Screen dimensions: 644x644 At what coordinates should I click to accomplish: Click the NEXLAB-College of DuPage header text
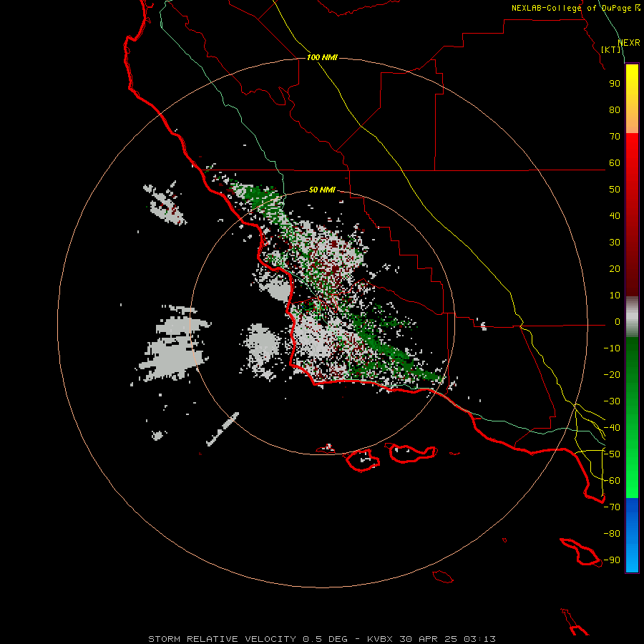(x=575, y=8)
